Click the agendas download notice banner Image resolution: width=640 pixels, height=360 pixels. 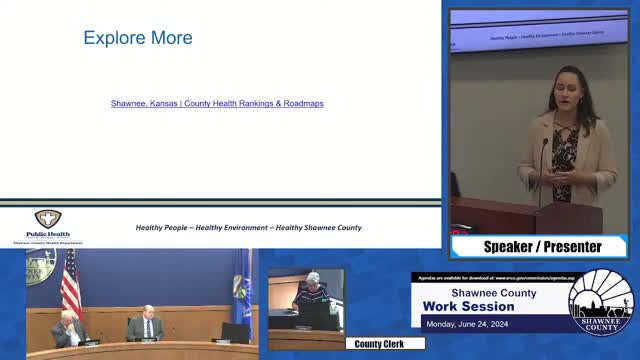tap(496, 278)
